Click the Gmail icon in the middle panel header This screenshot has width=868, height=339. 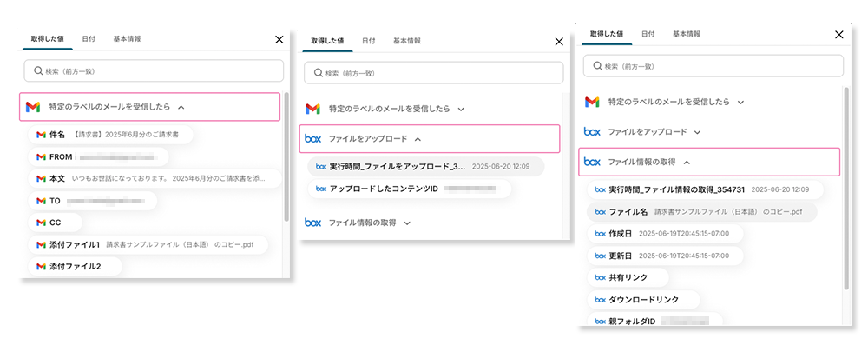point(312,110)
